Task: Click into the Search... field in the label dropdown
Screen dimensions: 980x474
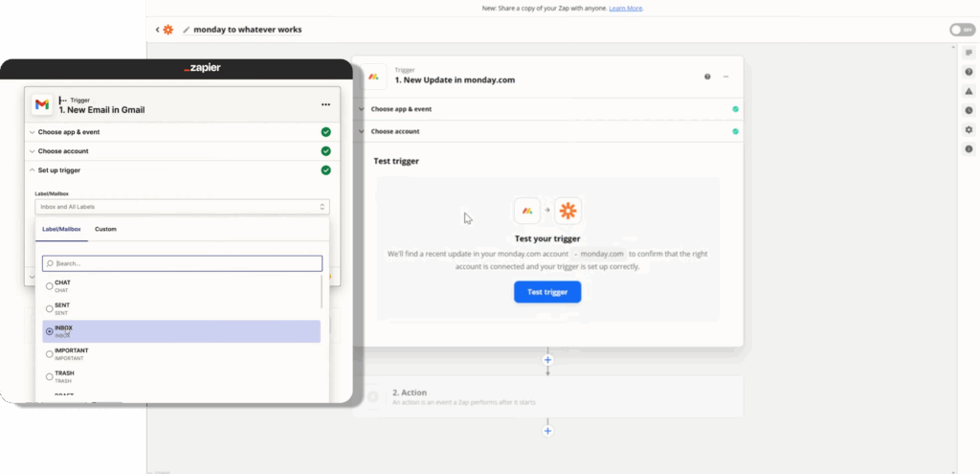Action: 182,263
